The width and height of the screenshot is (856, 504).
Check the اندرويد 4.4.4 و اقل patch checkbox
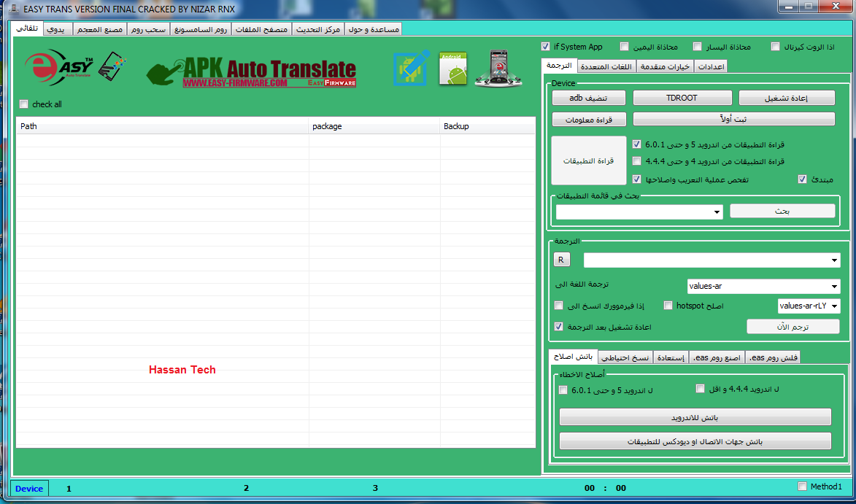[x=700, y=389]
